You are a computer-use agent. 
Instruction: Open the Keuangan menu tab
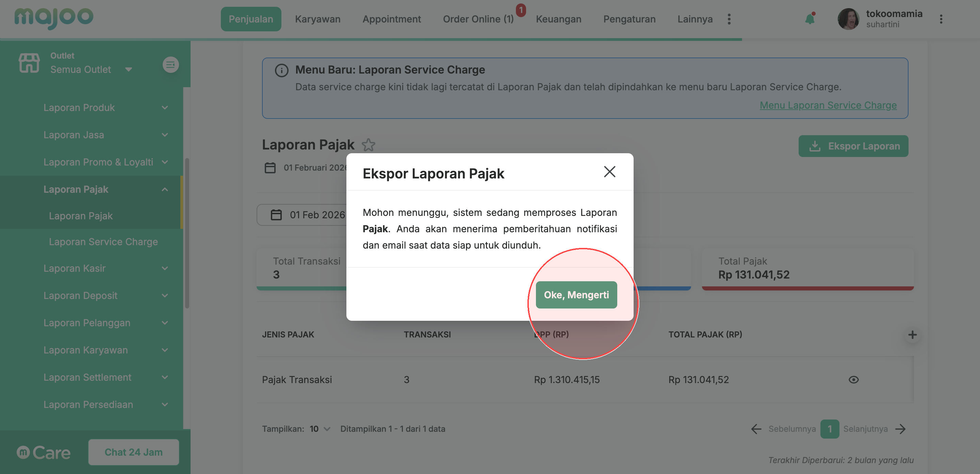click(558, 19)
